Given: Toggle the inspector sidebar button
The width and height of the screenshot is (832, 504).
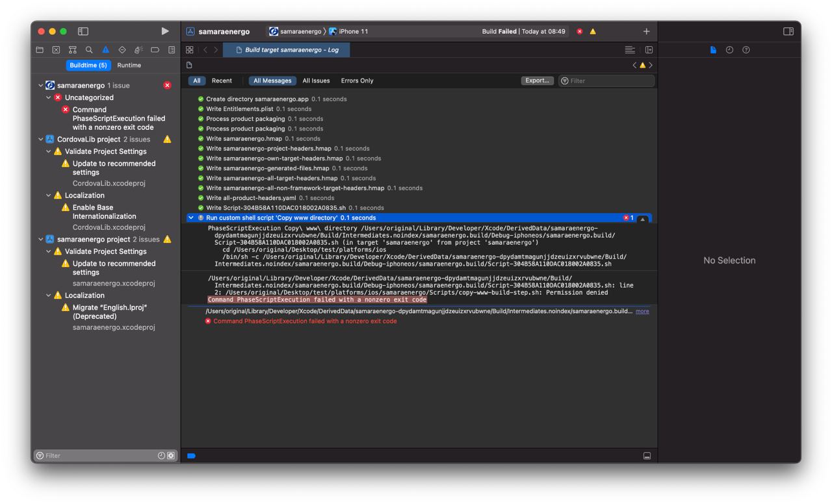Looking at the screenshot, I should [788, 31].
